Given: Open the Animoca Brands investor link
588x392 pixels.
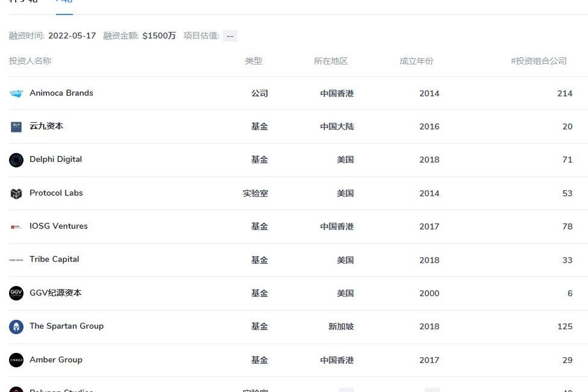Looking at the screenshot, I should pyautogui.click(x=61, y=93).
